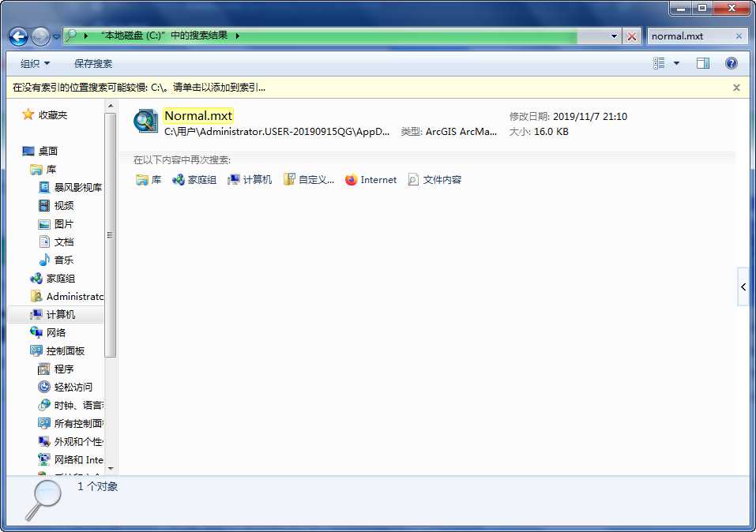The height and width of the screenshot is (532, 756).
Task: Search again in 文件内容
Action: (x=434, y=180)
